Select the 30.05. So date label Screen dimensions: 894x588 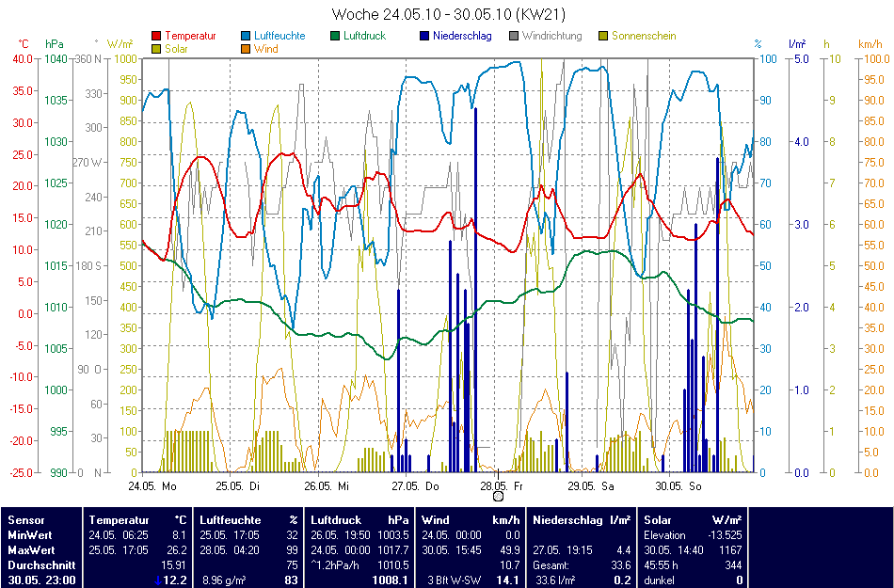tap(680, 485)
